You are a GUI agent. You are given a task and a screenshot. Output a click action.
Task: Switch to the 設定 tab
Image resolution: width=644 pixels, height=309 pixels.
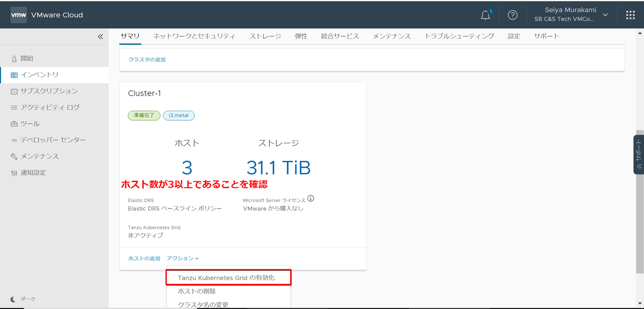(x=514, y=36)
